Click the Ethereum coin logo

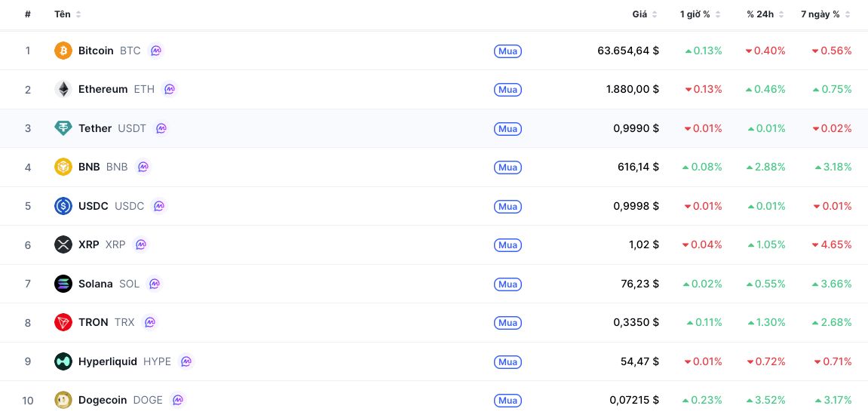63,89
